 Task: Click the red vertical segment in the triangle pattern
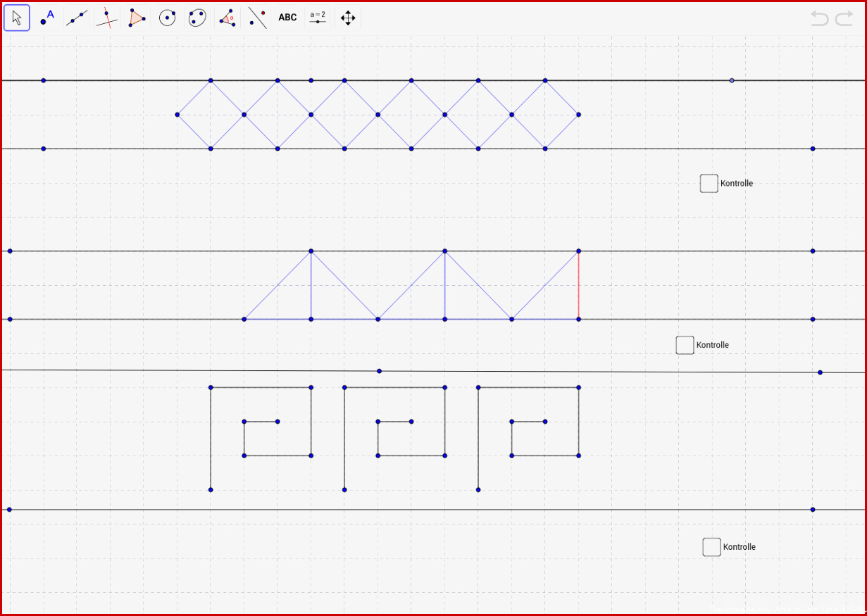(579, 285)
